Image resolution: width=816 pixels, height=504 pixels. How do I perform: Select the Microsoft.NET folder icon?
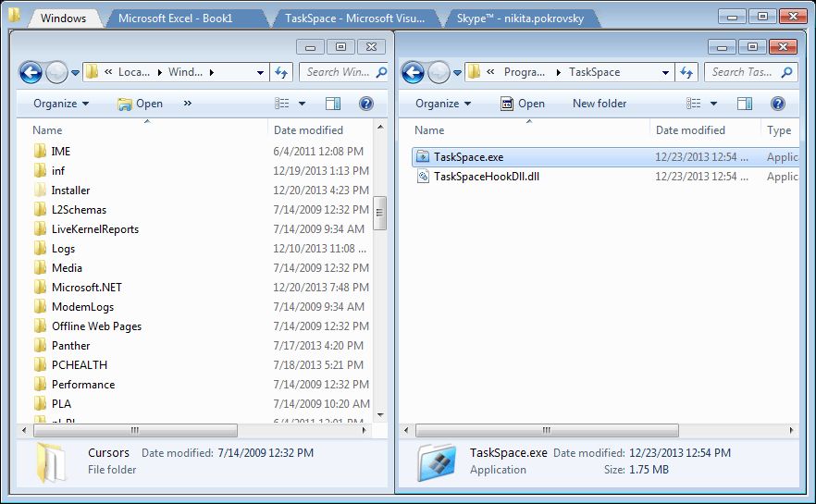(40, 287)
